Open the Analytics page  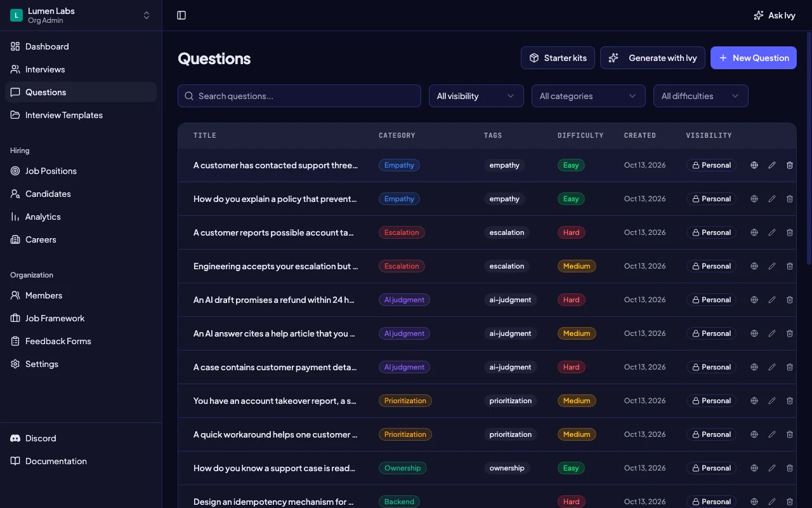(81, 217)
